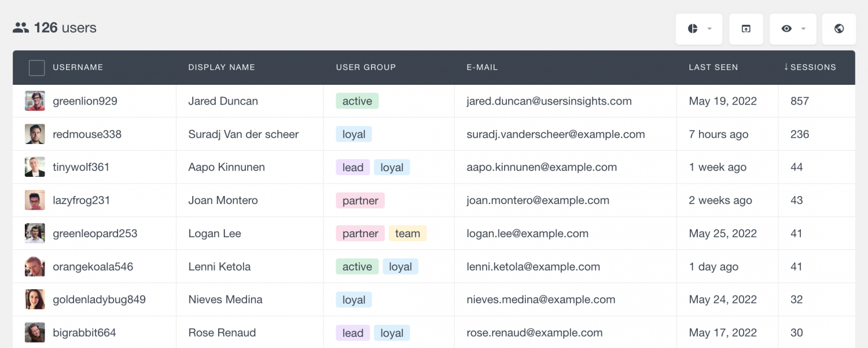The width and height of the screenshot is (868, 348).
Task: Open the eye column visibility dropdown
Action: tap(792, 29)
